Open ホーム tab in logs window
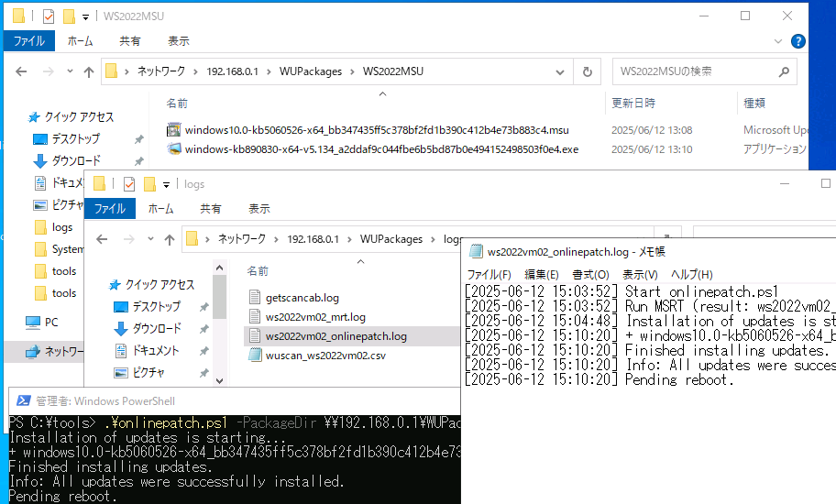This screenshot has width=836, height=504. pyautogui.click(x=161, y=208)
